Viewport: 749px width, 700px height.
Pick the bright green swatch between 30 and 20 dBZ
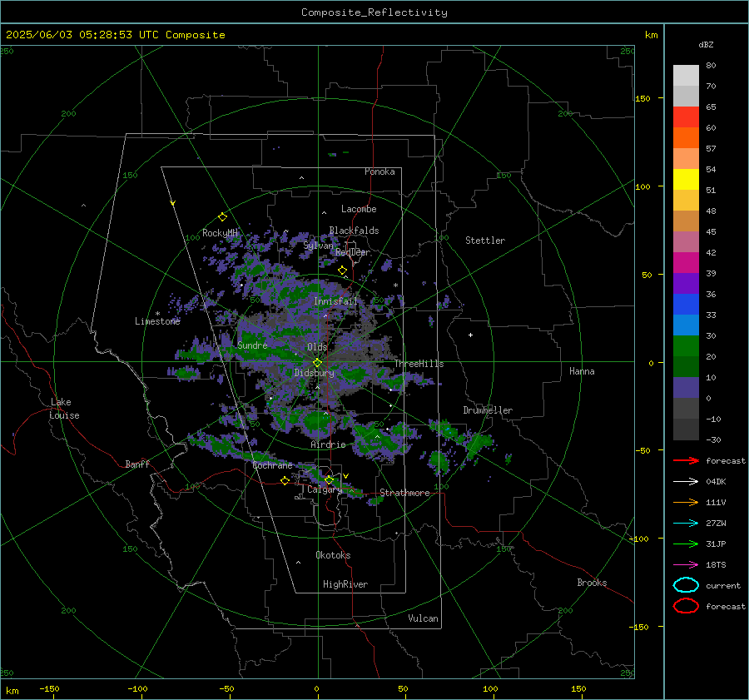coord(686,345)
